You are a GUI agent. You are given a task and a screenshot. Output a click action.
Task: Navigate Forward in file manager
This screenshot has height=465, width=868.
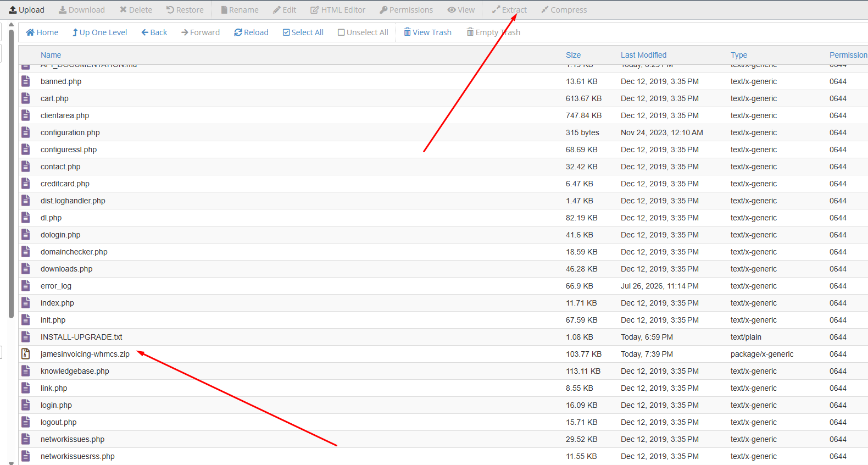201,32
